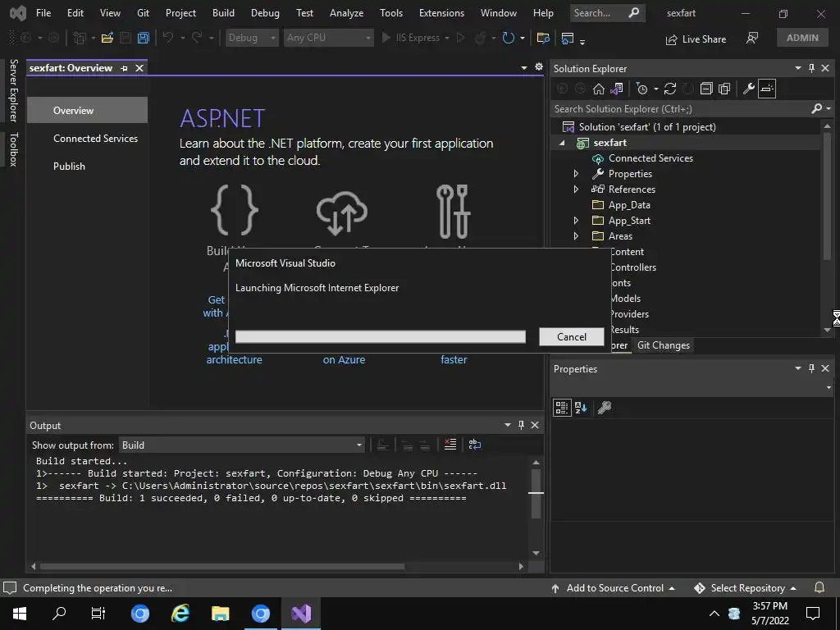Expand the Areas folder node
Viewport: 840px width, 630px height.
point(576,235)
